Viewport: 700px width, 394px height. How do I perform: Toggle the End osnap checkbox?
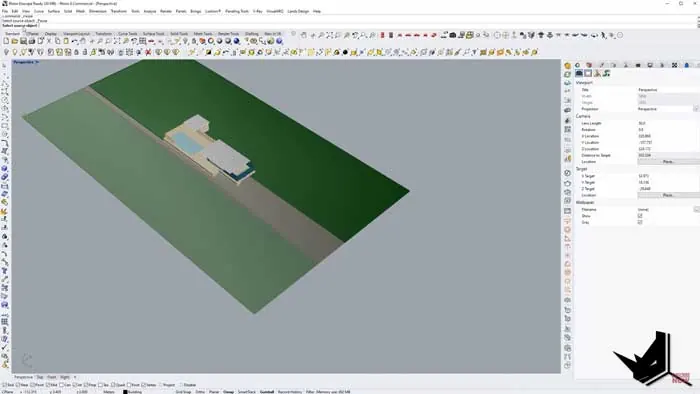[4, 385]
